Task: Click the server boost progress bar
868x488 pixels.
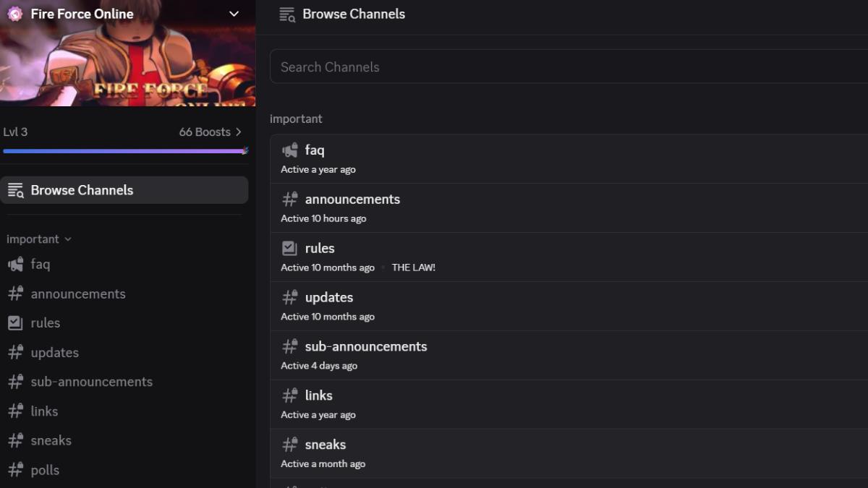Action: 124,150
